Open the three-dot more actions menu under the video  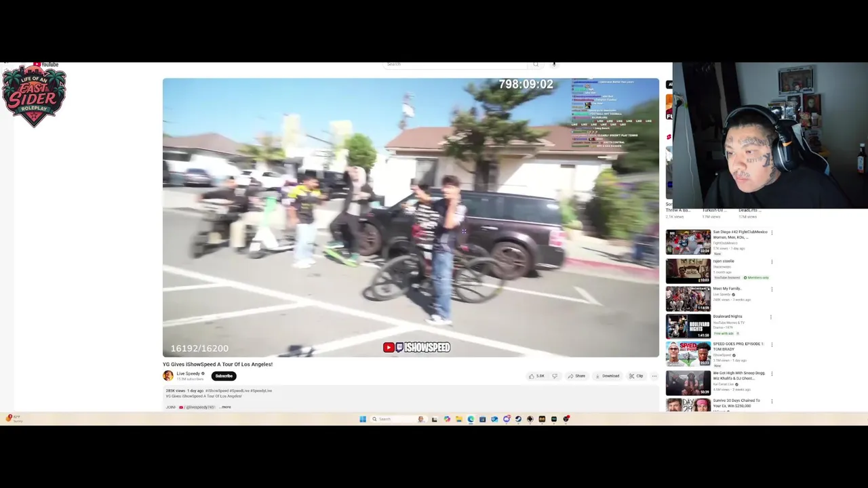coord(654,376)
